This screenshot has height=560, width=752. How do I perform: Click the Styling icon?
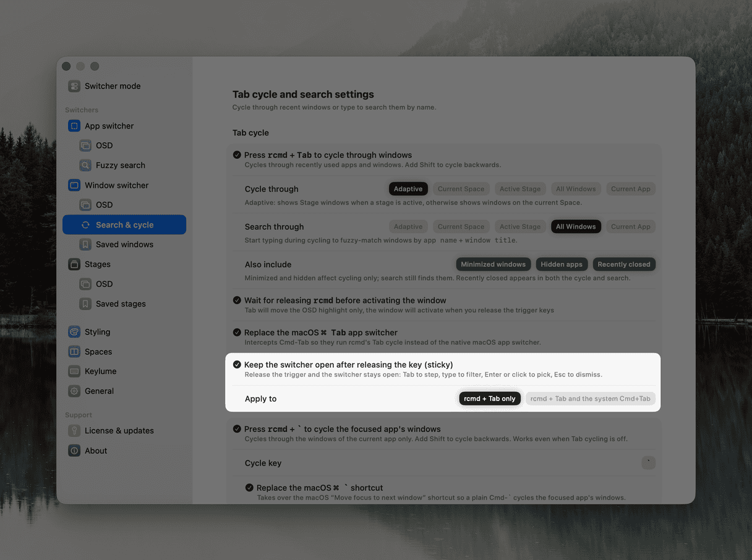[x=74, y=332]
